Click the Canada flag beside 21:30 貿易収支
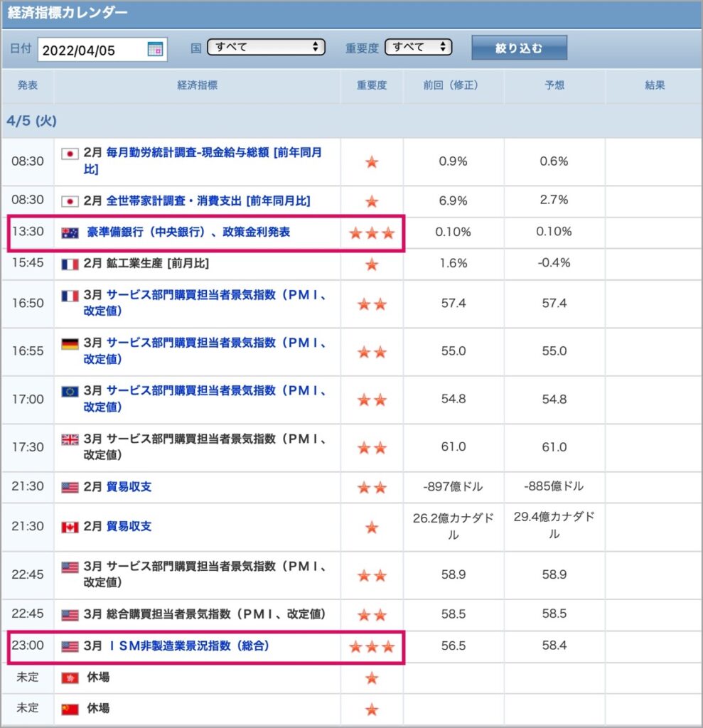 (70, 527)
